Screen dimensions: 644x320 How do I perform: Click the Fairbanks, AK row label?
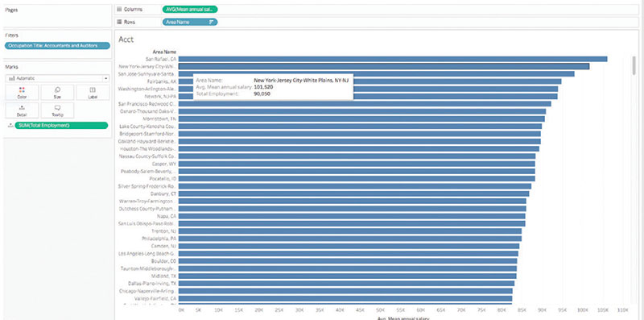click(x=162, y=81)
